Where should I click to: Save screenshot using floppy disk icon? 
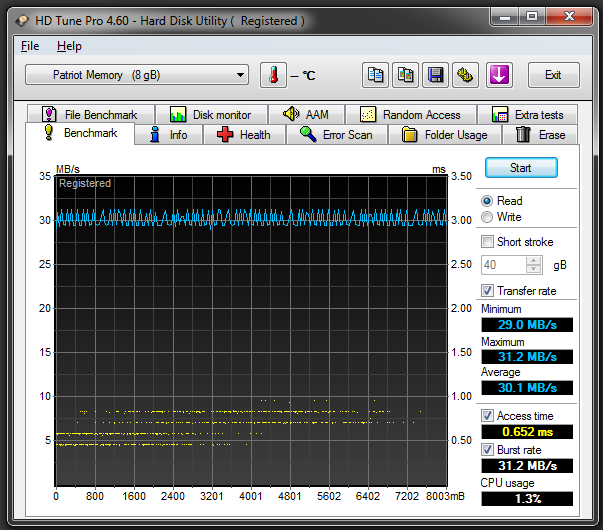point(435,75)
